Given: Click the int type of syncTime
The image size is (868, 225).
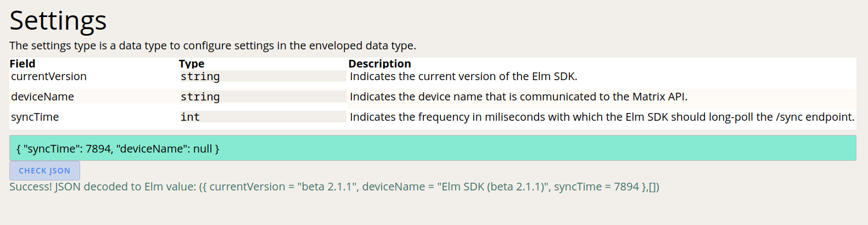Looking at the screenshot, I should point(191,117).
